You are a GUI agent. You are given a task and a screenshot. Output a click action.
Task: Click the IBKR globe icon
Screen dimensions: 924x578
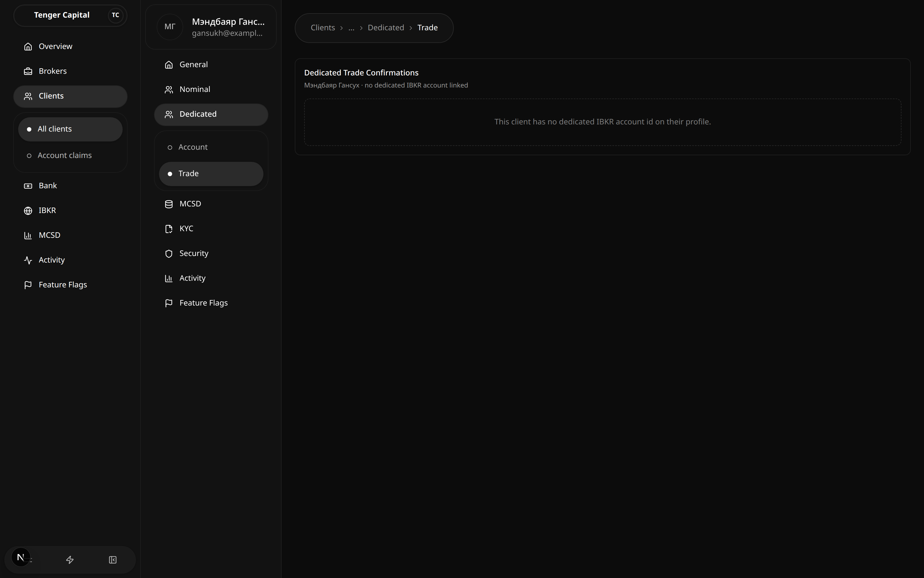point(28,211)
